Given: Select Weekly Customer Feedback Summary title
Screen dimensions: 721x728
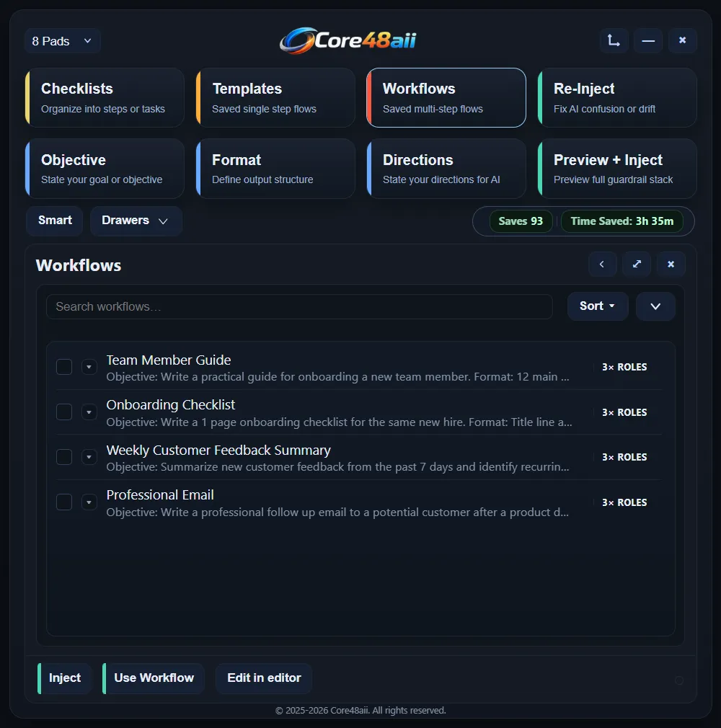Looking at the screenshot, I should [x=218, y=450].
